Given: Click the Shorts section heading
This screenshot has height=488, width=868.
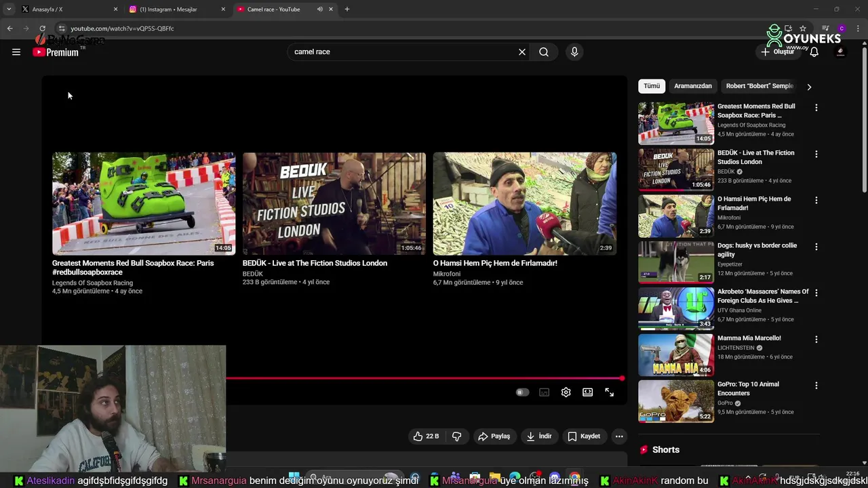Looking at the screenshot, I should click(x=665, y=450).
